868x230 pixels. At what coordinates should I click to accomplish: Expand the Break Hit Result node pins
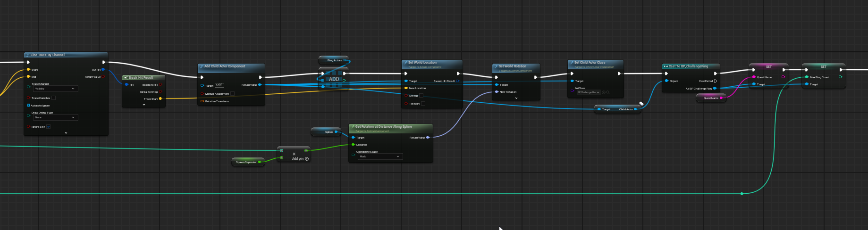point(144,105)
